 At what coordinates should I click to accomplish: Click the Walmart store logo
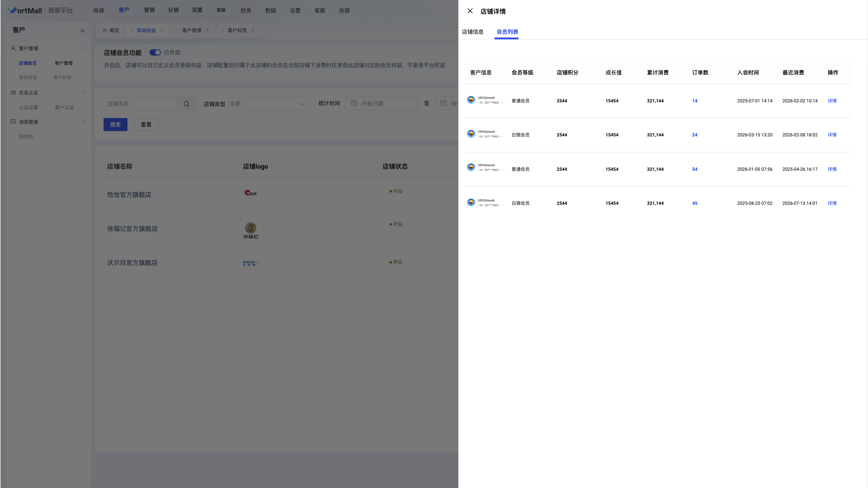coord(251,263)
